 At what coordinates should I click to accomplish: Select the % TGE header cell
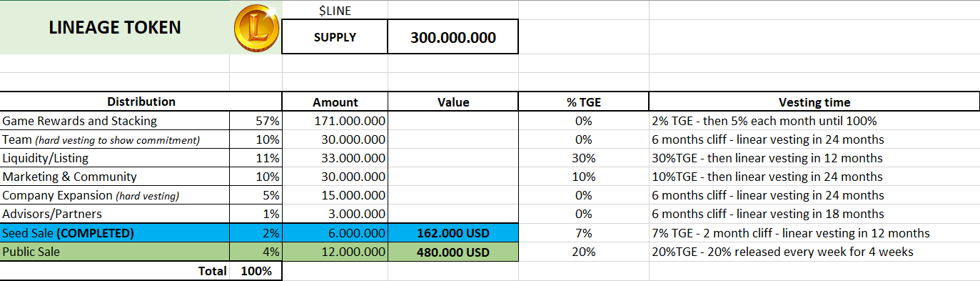[x=584, y=102]
